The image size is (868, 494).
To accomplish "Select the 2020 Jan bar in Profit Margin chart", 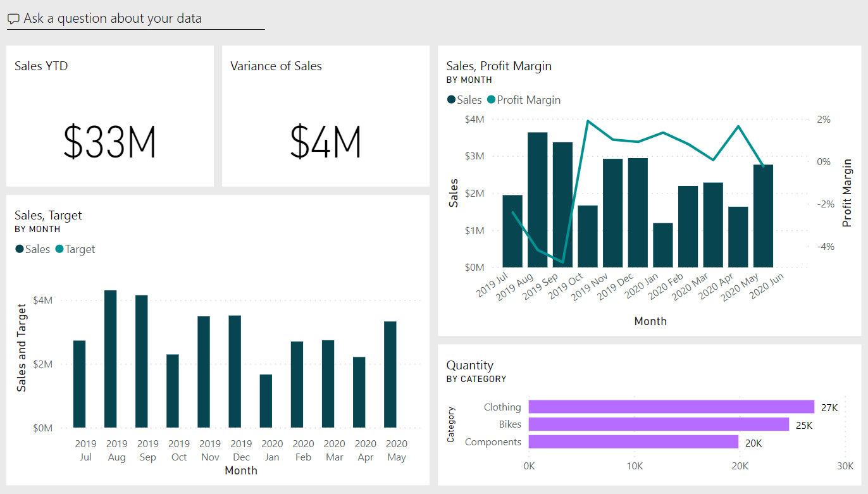I will [x=663, y=245].
